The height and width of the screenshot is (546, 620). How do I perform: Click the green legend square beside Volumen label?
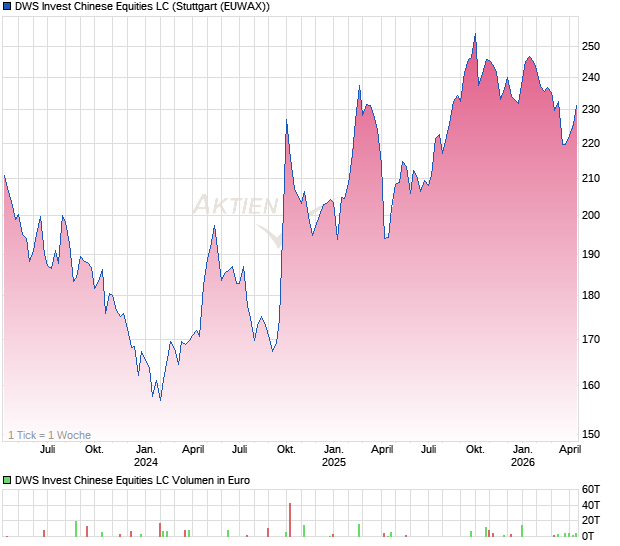point(7,480)
